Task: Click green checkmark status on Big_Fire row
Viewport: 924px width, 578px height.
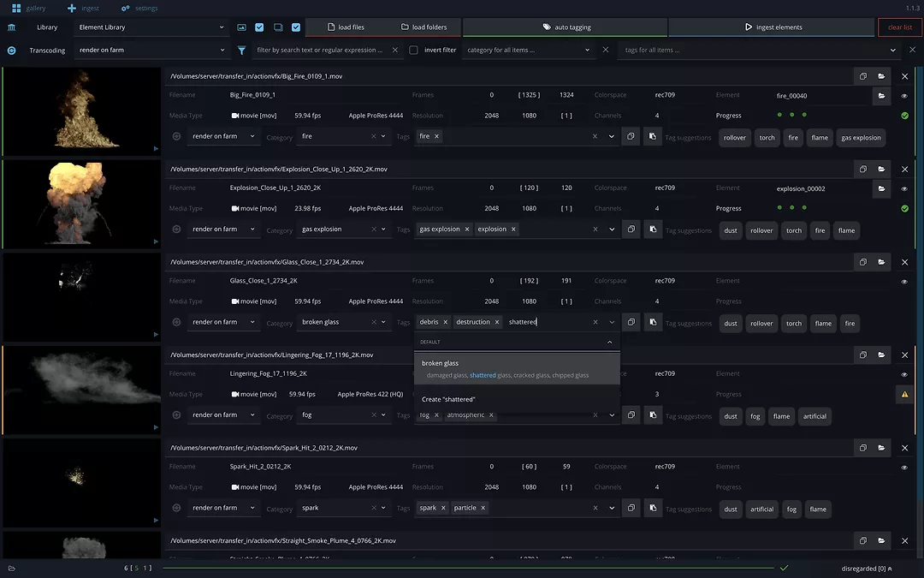Action: pos(904,116)
